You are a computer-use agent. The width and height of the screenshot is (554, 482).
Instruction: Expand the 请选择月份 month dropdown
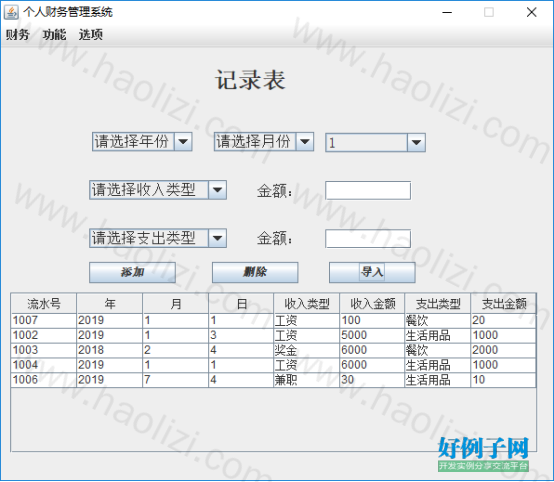tap(264, 142)
